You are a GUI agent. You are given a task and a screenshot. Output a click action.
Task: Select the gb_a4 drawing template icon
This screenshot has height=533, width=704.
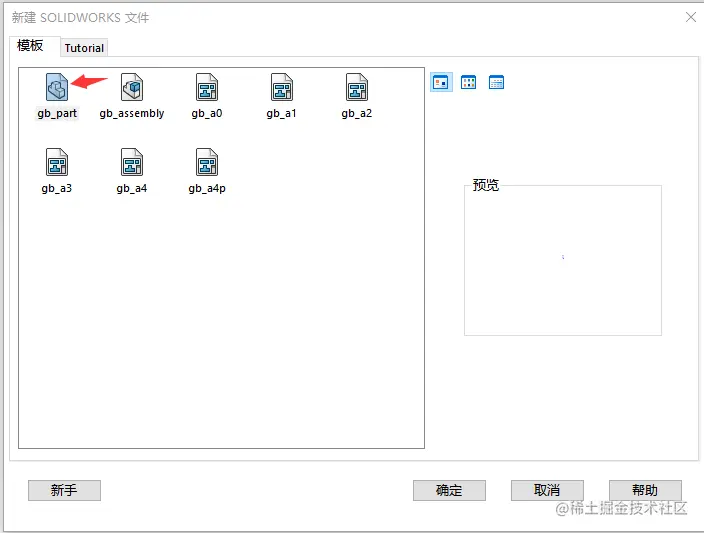(x=132, y=162)
